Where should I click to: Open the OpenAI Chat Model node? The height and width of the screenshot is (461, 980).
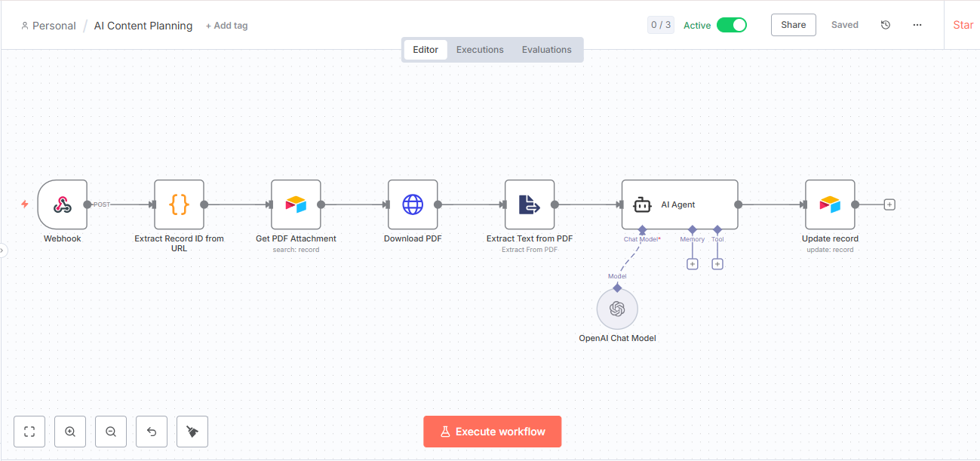617,309
